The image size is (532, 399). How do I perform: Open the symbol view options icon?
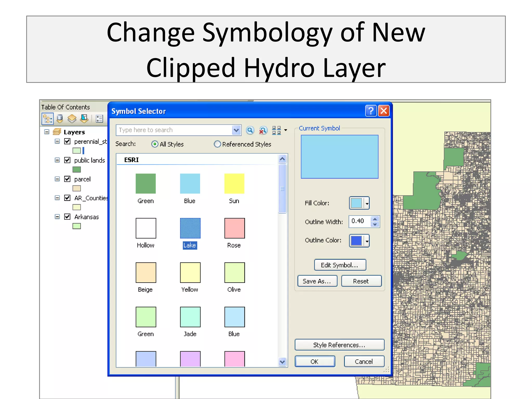(280, 130)
